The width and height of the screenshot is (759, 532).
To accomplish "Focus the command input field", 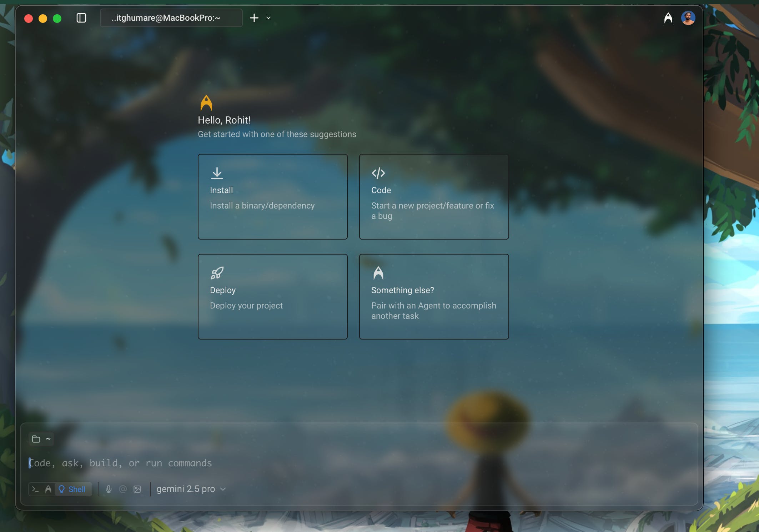I will pyautogui.click(x=359, y=463).
